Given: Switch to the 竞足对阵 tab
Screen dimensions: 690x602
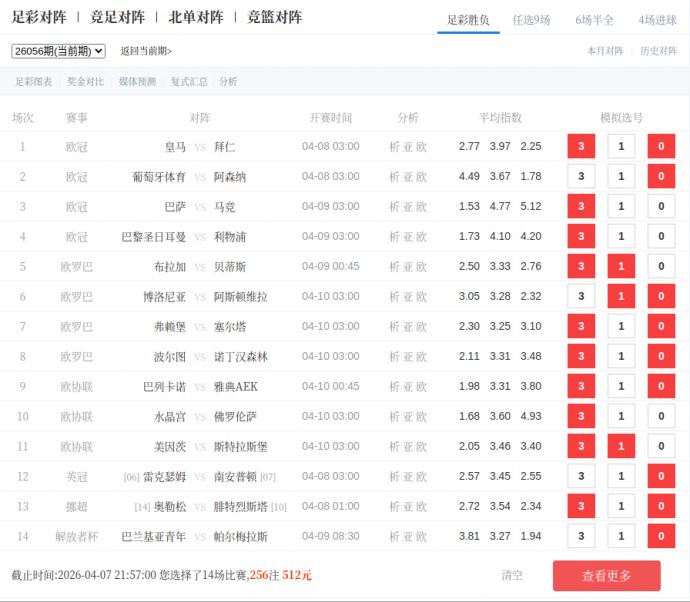Looking at the screenshot, I should click(x=117, y=17).
